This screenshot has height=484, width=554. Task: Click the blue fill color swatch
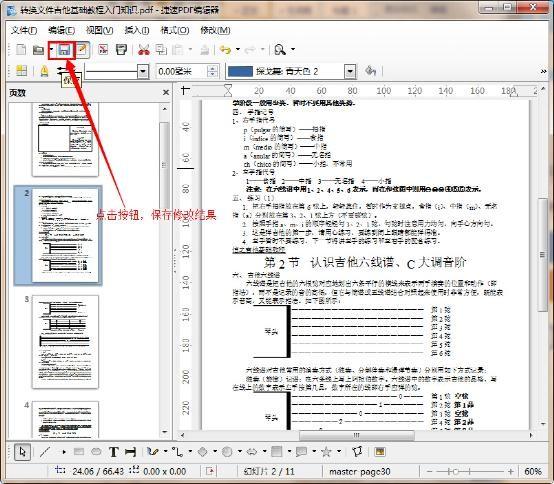[240, 72]
